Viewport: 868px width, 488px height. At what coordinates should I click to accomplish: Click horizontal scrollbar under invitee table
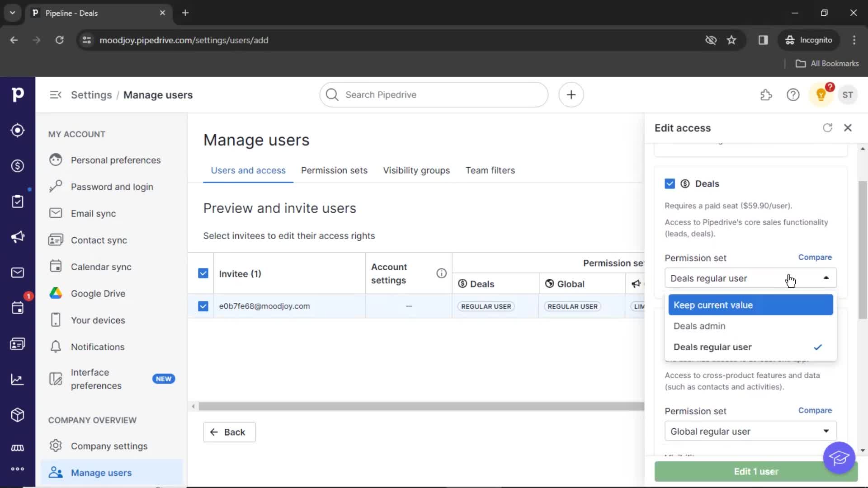coord(421,406)
